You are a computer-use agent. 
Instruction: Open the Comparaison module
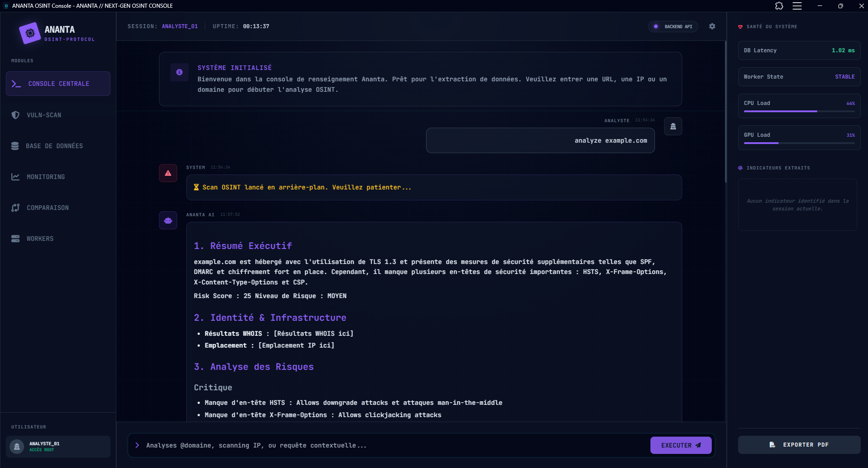58,208
